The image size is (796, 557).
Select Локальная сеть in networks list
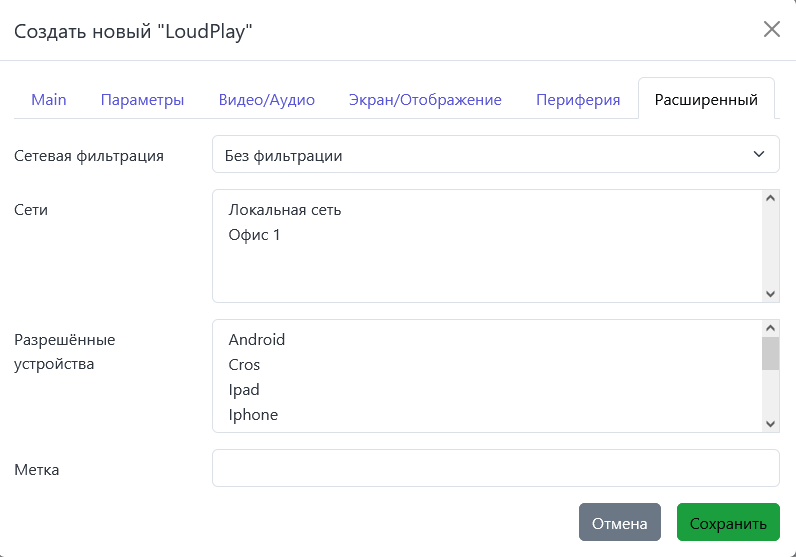tap(285, 210)
